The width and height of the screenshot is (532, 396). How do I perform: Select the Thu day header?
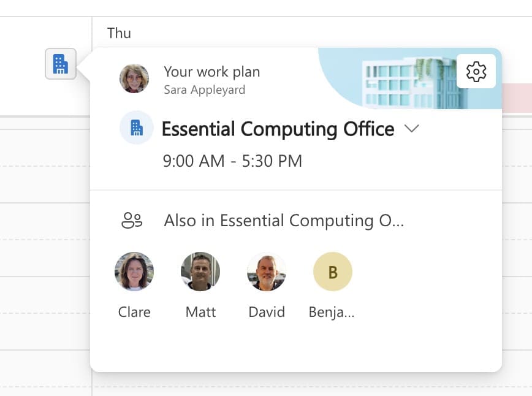(120, 33)
